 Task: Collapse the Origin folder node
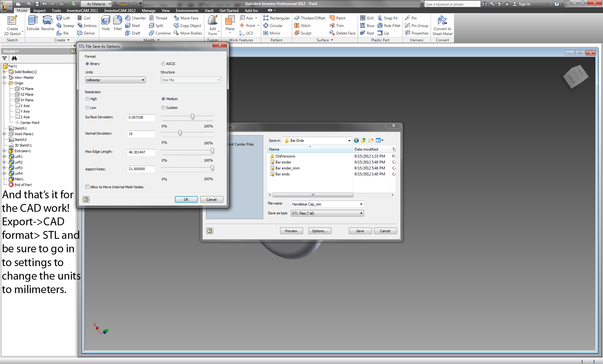[x=4, y=83]
